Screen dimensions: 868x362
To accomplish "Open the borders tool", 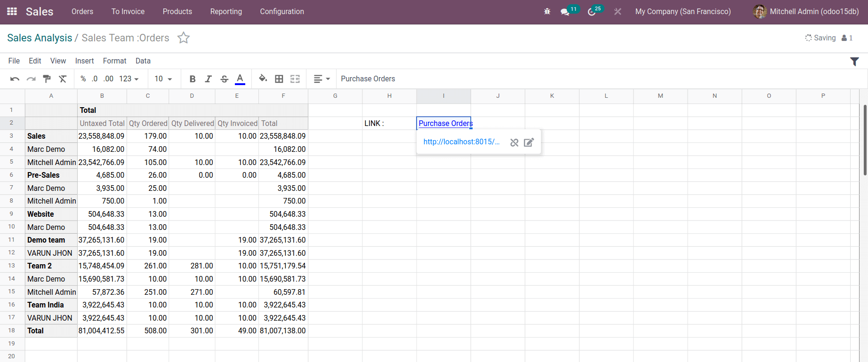I will click(279, 79).
